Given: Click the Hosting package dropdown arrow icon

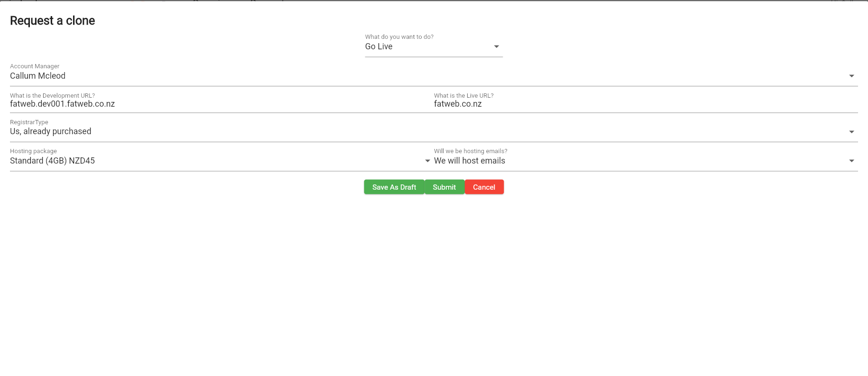Looking at the screenshot, I should point(427,161).
